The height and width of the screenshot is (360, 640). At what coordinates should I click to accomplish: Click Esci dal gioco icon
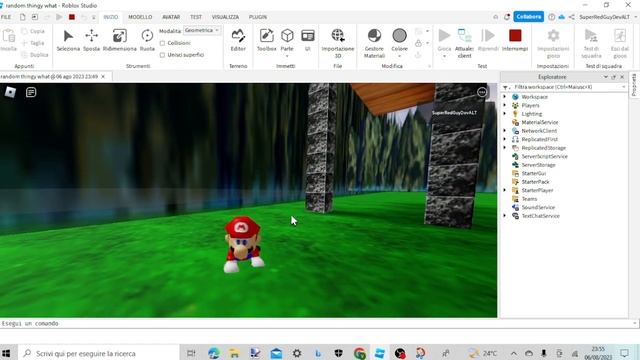(620, 36)
